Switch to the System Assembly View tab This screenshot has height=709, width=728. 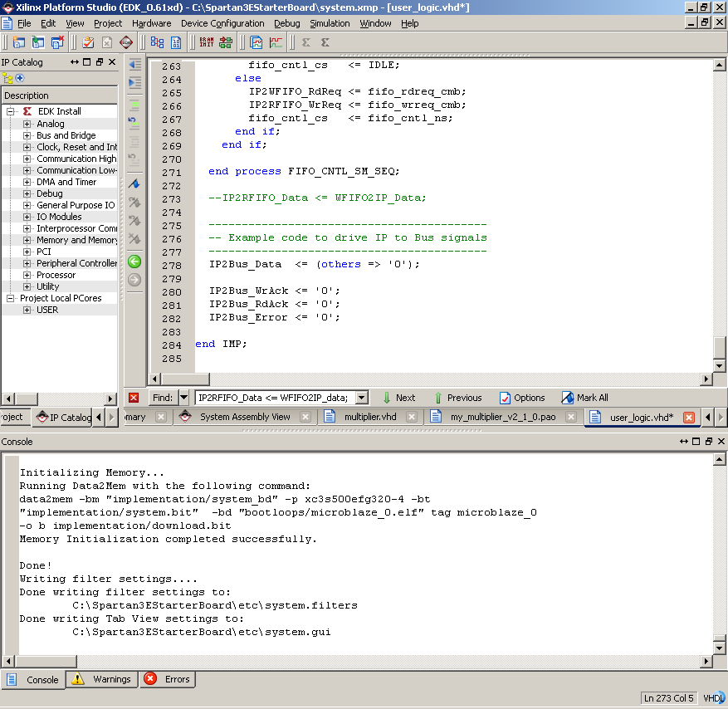point(245,417)
